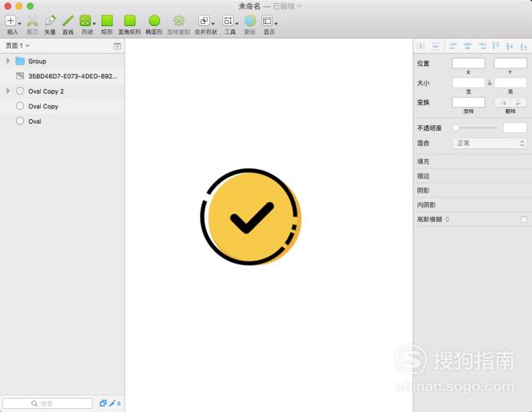Open the 显示 dropdown arrow
Image resolution: width=532 pixels, height=412 pixels.
coord(276,23)
